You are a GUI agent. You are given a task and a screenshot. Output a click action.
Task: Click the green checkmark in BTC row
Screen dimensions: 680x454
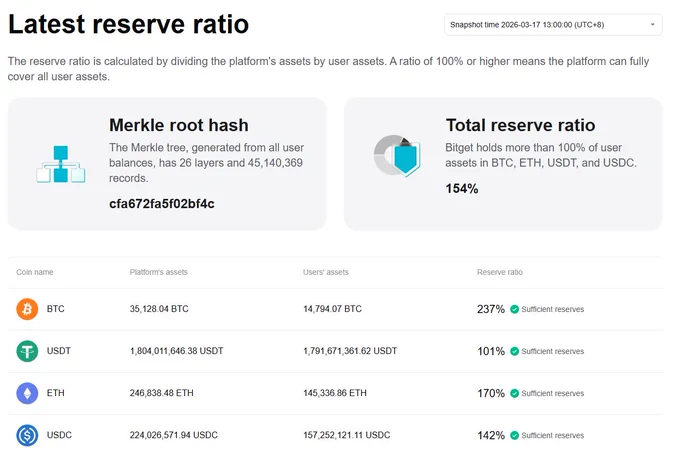[x=514, y=309]
